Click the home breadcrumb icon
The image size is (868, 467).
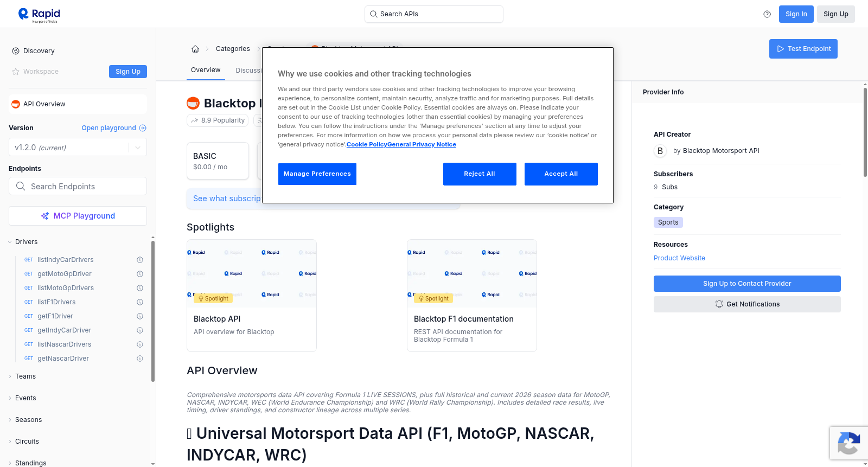[195, 49]
